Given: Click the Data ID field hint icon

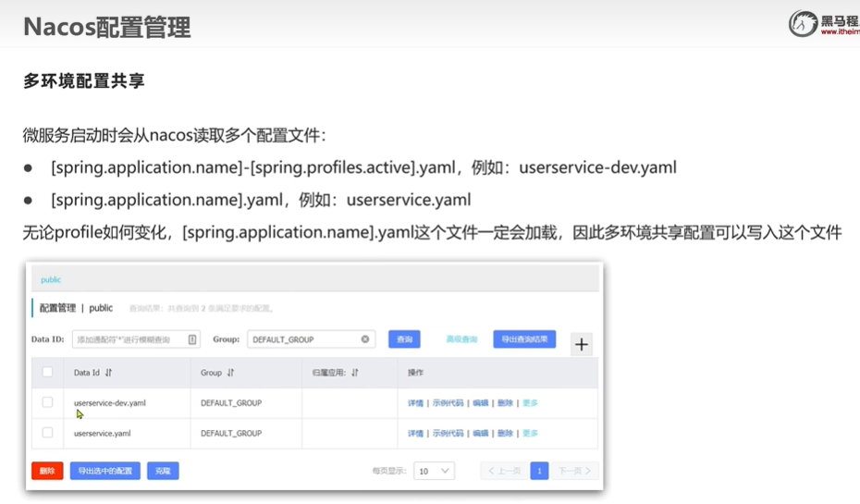Looking at the screenshot, I should (x=192, y=339).
